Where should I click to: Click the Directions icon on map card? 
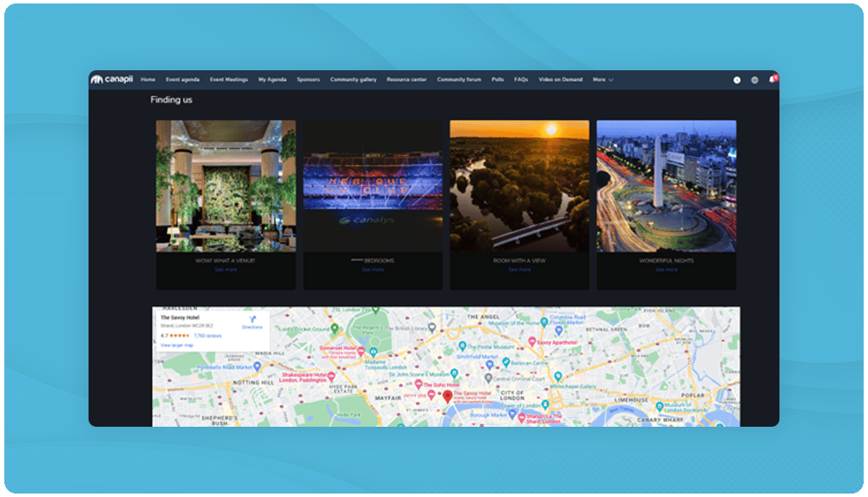[253, 320]
